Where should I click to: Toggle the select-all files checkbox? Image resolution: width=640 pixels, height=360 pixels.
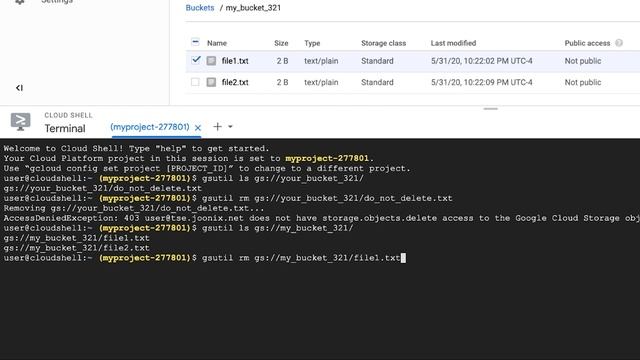tap(195, 42)
